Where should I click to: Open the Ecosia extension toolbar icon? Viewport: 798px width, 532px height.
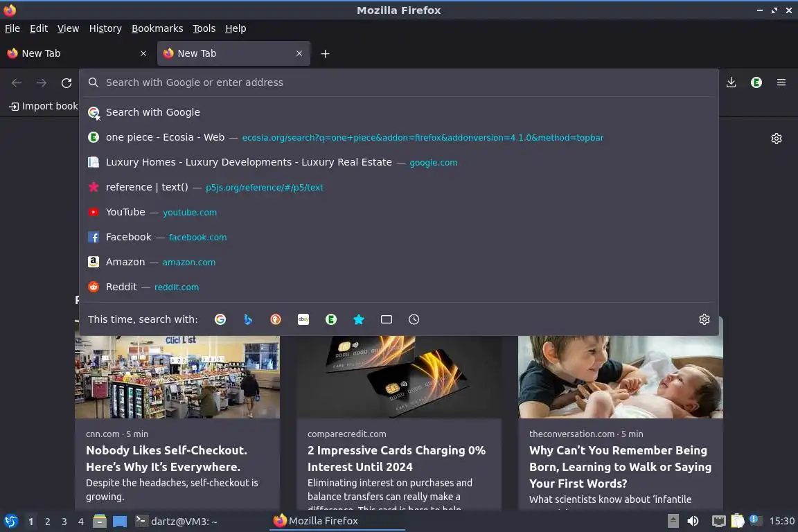[756, 82]
